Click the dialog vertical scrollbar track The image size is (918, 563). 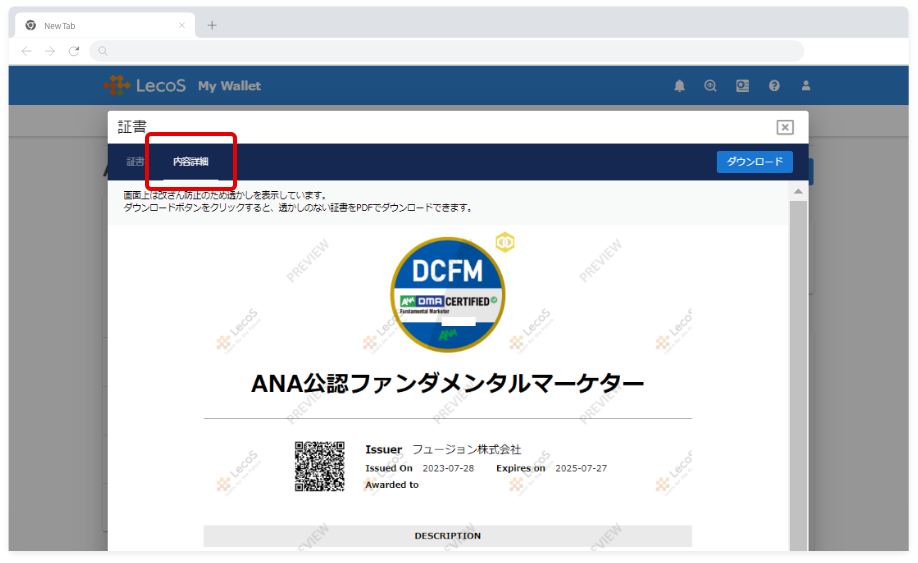coord(798,375)
